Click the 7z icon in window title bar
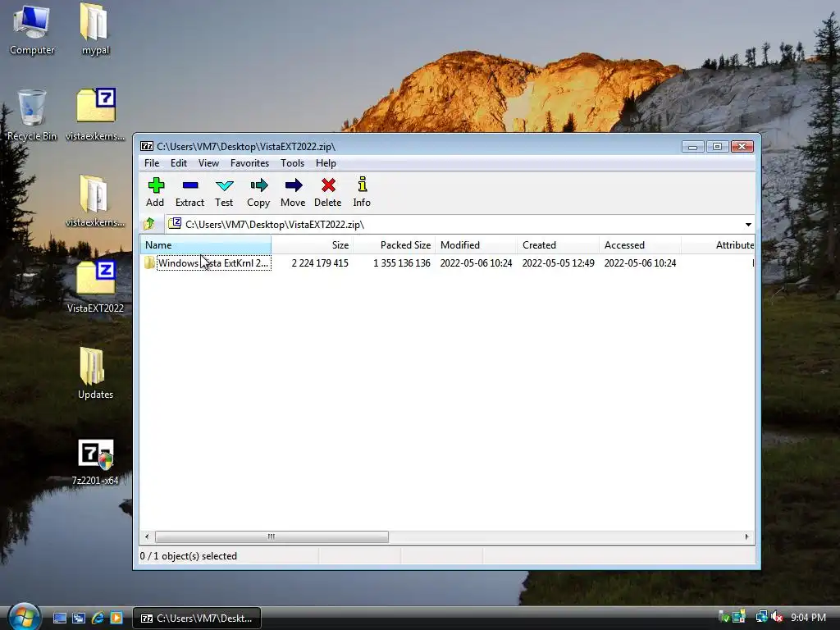 (146, 146)
